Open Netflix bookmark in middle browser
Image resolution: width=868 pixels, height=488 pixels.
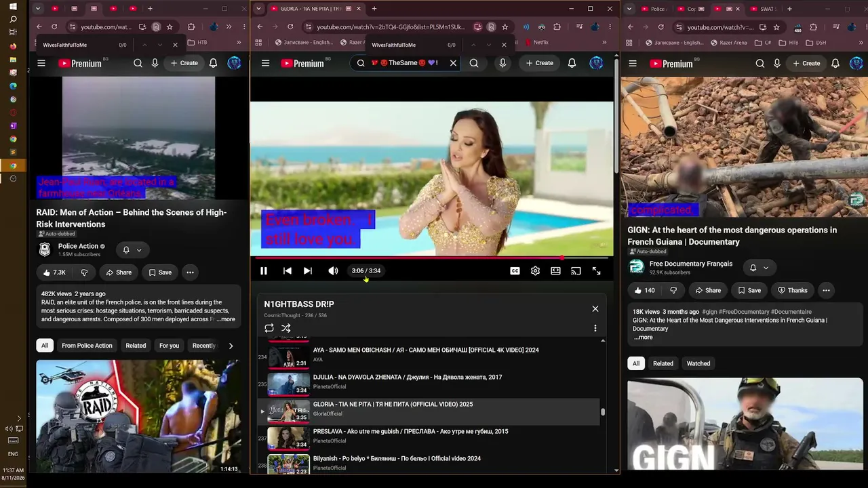536,42
